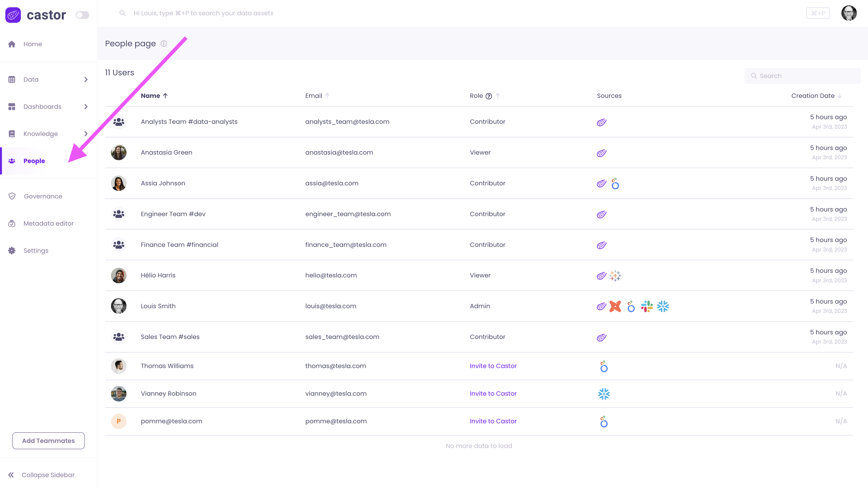The image size is (868, 488).
Task: Click the Tableau source icon for Hélio Harris
Action: [x=615, y=276]
